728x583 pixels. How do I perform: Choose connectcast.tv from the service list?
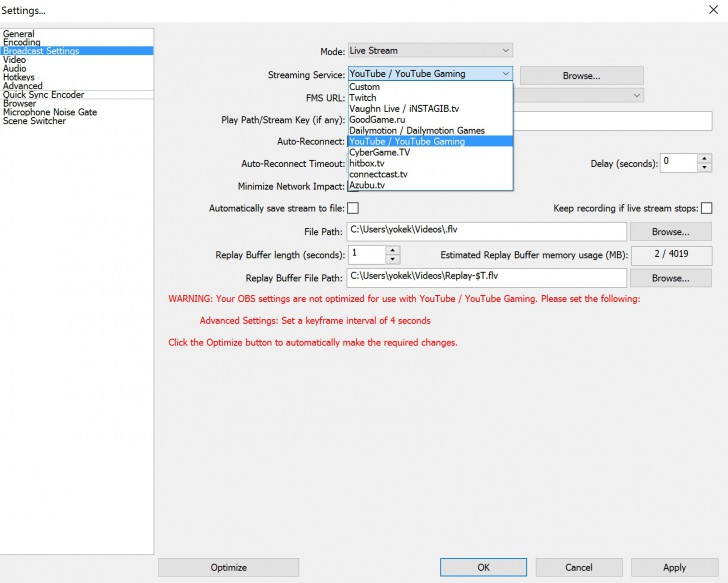coord(430,174)
